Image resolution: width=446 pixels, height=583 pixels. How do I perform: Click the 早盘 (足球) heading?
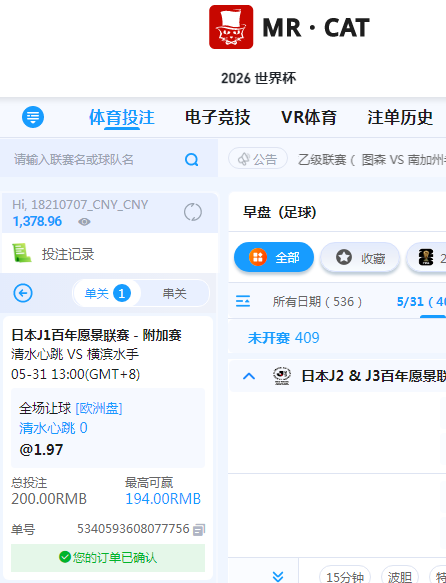279,212
